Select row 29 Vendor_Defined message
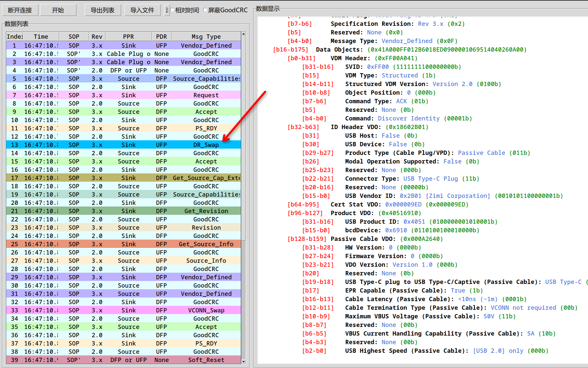The width and height of the screenshot is (588, 368). (123, 277)
